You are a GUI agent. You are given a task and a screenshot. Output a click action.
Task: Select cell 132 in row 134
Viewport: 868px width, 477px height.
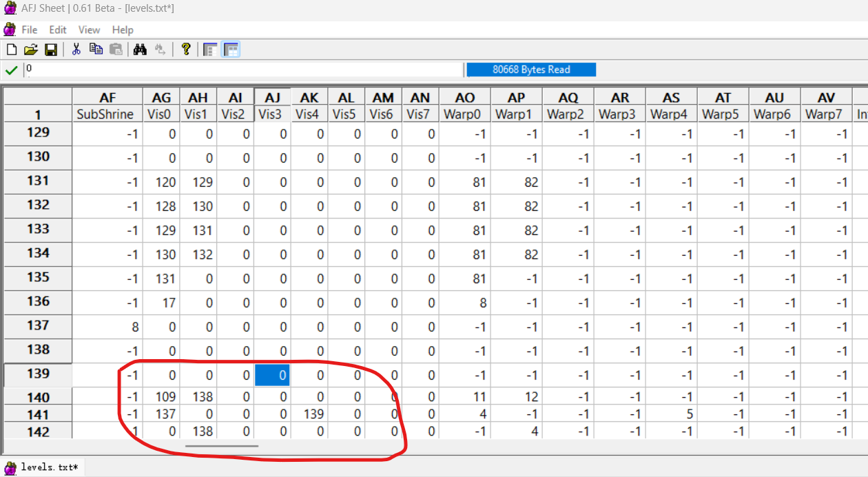[198, 255]
